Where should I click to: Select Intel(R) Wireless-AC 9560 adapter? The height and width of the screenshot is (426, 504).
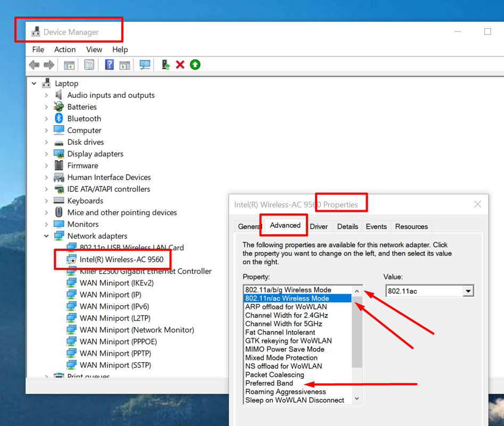click(x=121, y=259)
